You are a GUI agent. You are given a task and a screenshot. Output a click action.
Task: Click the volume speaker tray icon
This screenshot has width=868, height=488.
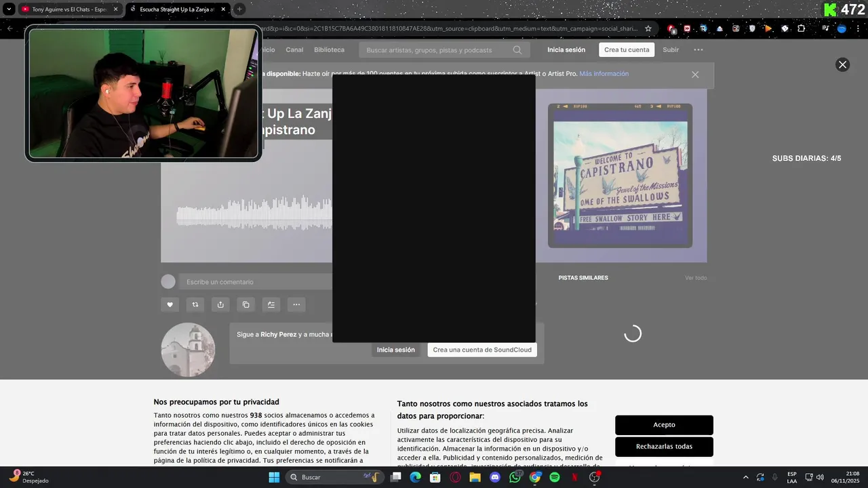click(x=820, y=477)
